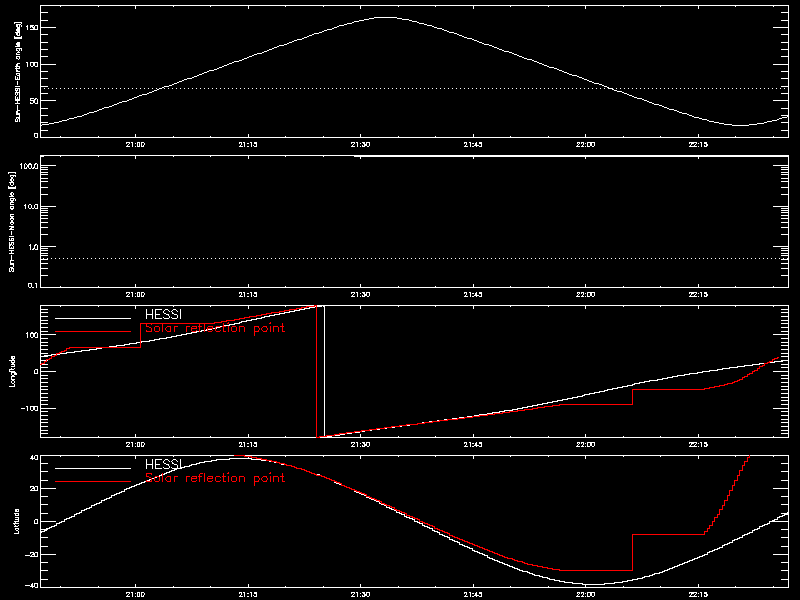This screenshot has height=600, width=800.
Task: Click 21:00 tick label under Longitude plot
Action: pyautogui.click(x=135, y=444)
